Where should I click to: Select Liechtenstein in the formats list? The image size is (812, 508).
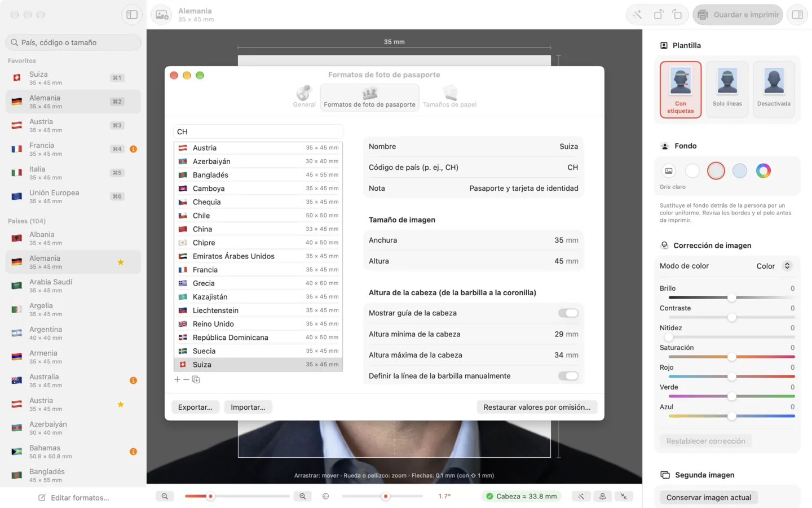[x=258, y=310]
